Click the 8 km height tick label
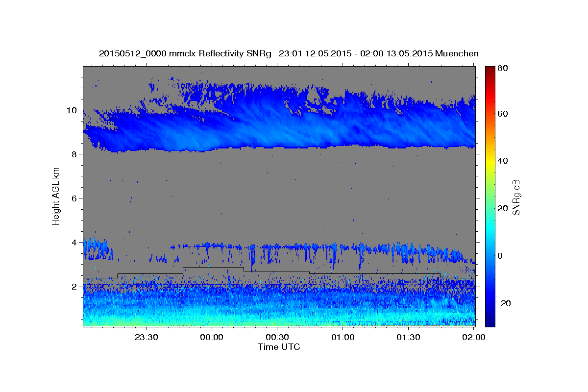588x392 pixels. pos(75,154)
